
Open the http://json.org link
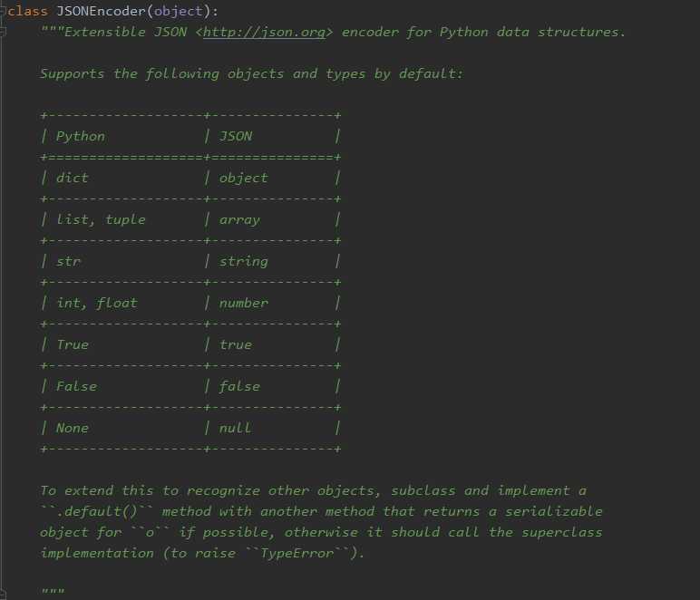pos(264,32)
